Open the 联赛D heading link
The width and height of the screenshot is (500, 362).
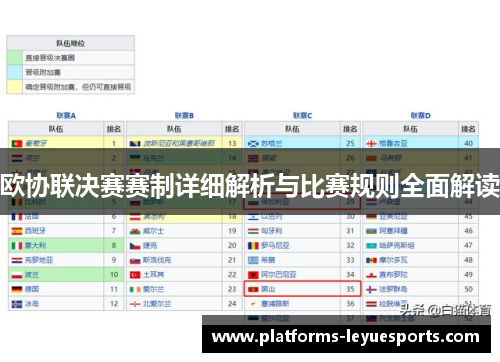(x=421, y=116)
